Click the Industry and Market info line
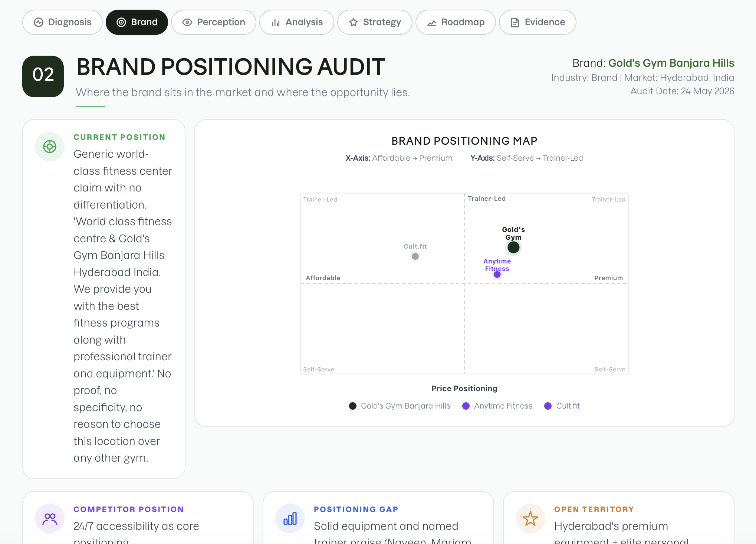 tap(643, 78)
